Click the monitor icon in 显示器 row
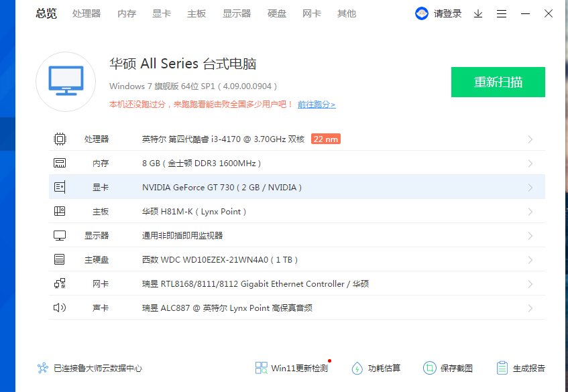This screenshot has height=392, width=568. click(60, 236)
